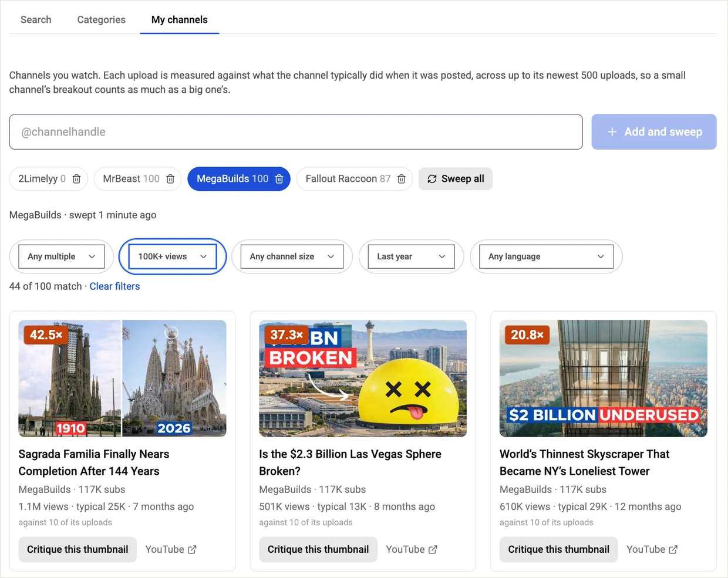728x578 pixels.
Task: Switch to the Categories tab
Action: 102,19
